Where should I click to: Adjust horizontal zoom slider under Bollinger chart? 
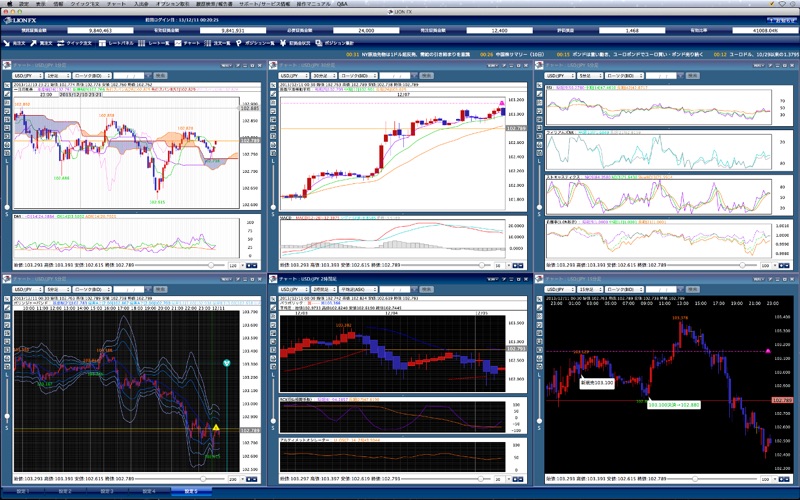203,479
